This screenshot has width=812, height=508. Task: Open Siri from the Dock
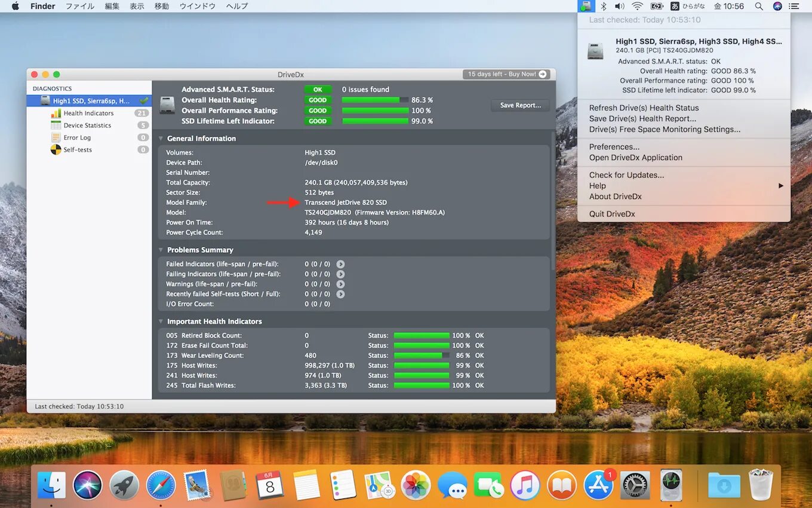[x=88, y=485]
